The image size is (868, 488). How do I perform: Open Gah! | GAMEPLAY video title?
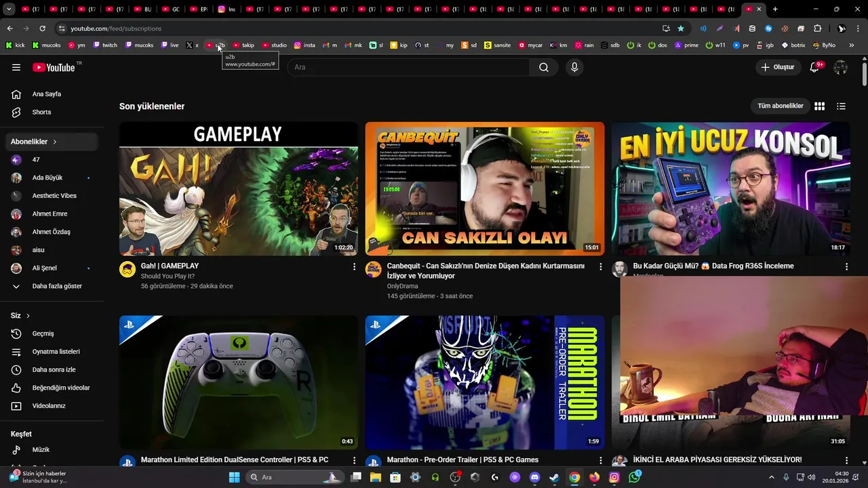pos(170,266)
